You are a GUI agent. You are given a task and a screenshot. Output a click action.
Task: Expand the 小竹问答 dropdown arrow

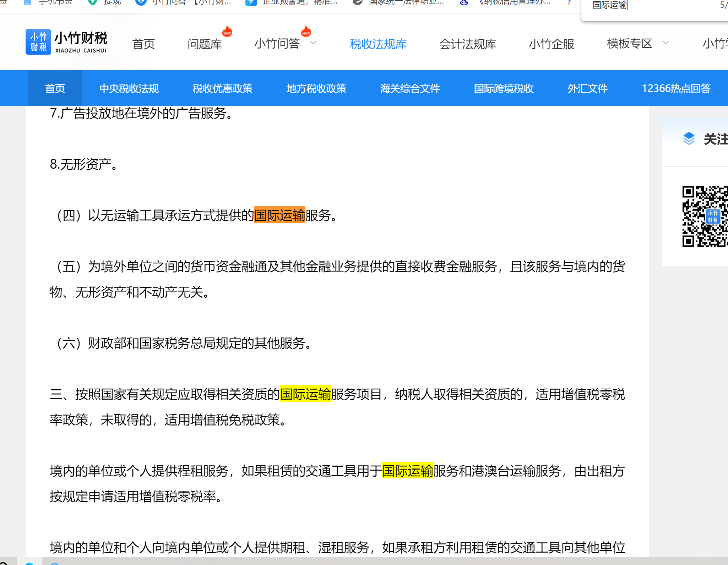pyautogui.click(x=313, y=43)
